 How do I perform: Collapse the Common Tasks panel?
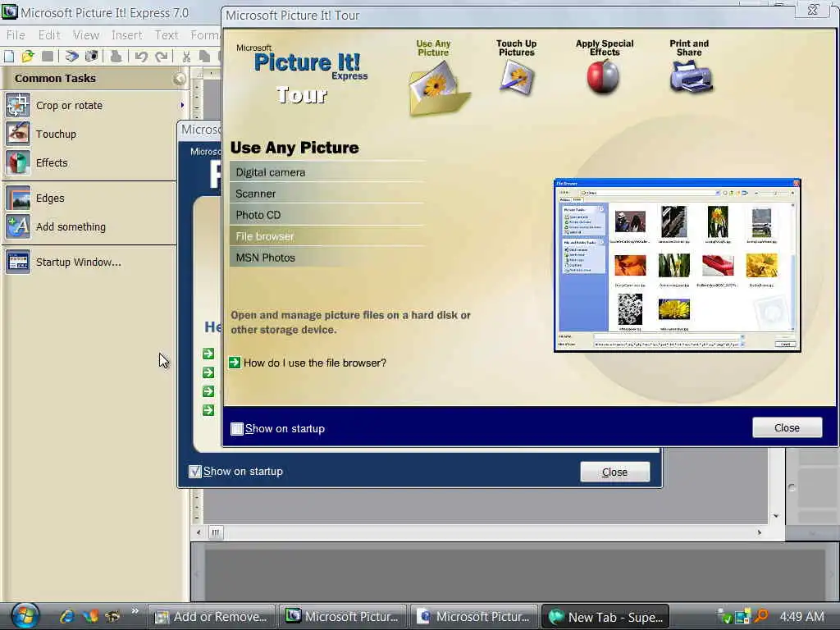179,79
